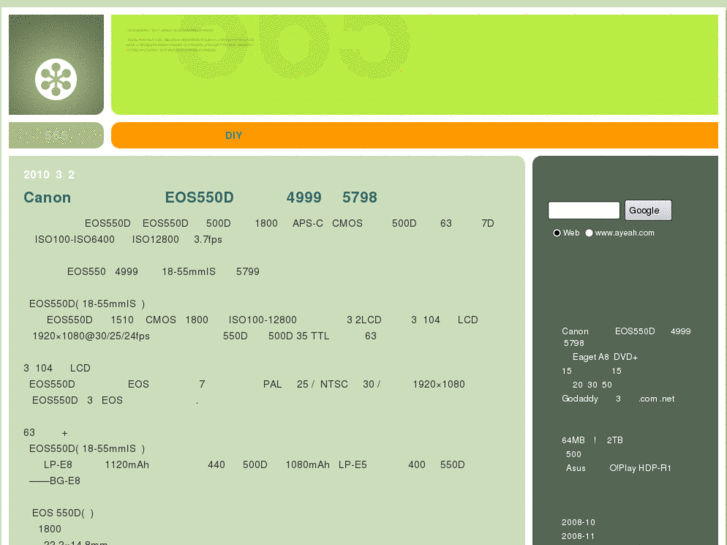The width and height of the screenshot is (727, 545).
Task: Click the text ISO100-ISO6400 in the article
Action: pyautogui.click(x=75, y=240)
